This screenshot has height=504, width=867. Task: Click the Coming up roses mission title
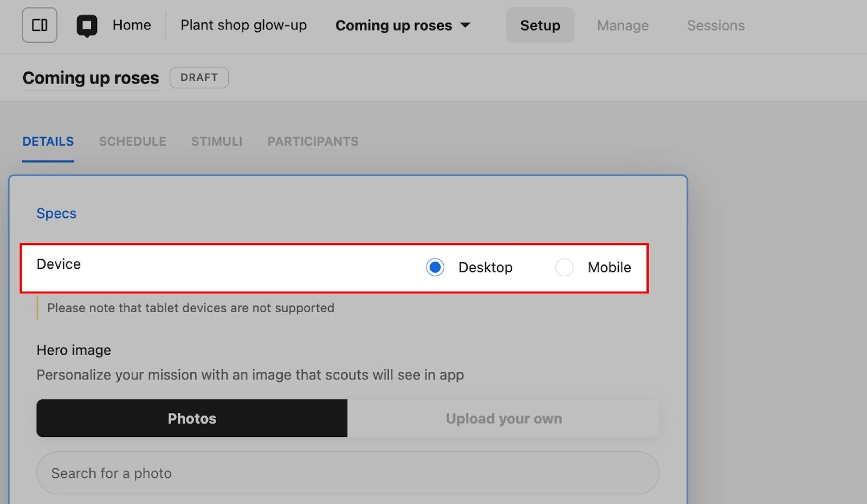pos(90,78)
